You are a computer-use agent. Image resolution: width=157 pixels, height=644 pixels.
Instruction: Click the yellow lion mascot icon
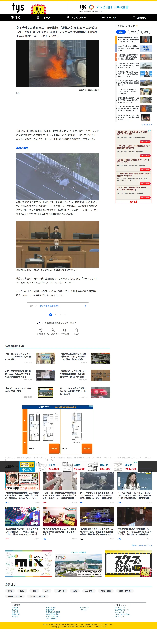tap(39, 9)
